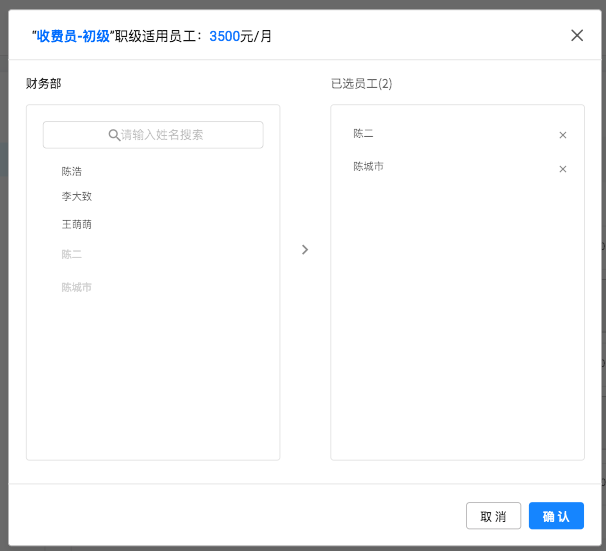Click the 已选员工(2) heading
Screen dimensions: 606x551
361,83
